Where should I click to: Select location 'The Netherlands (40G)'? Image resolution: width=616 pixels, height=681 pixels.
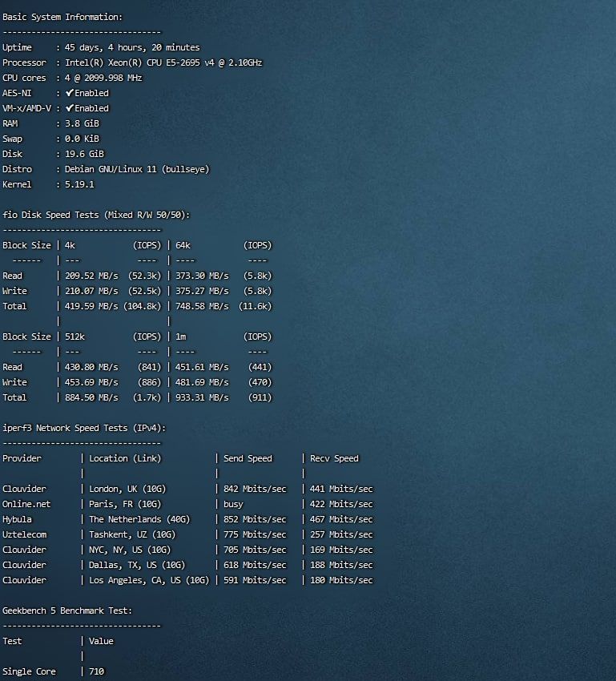(x=139, y=519)
